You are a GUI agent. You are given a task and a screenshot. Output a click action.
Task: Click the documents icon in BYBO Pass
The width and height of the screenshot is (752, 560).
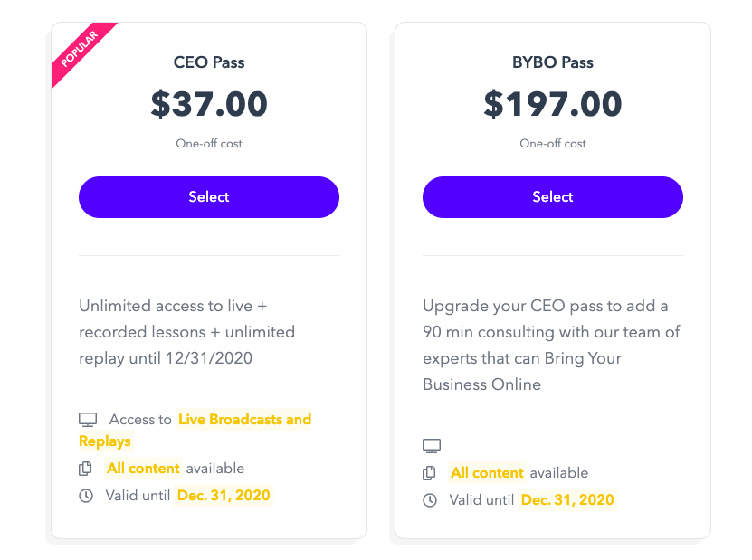point(430,473)
